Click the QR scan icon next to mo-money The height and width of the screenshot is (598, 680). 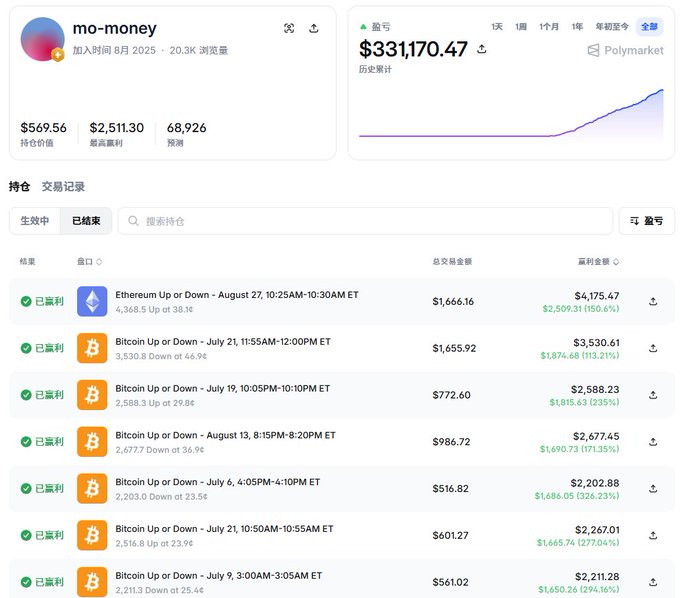point(289,29)
